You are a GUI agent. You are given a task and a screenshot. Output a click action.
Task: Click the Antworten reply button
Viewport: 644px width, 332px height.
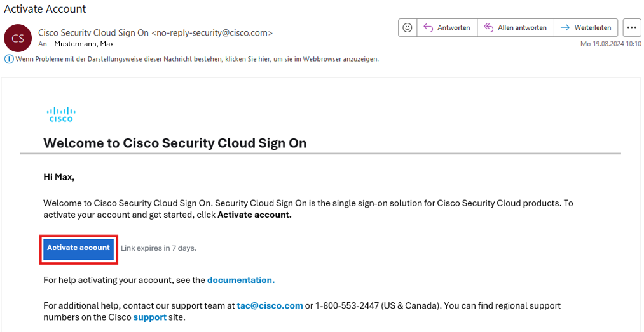pos(447,28)
